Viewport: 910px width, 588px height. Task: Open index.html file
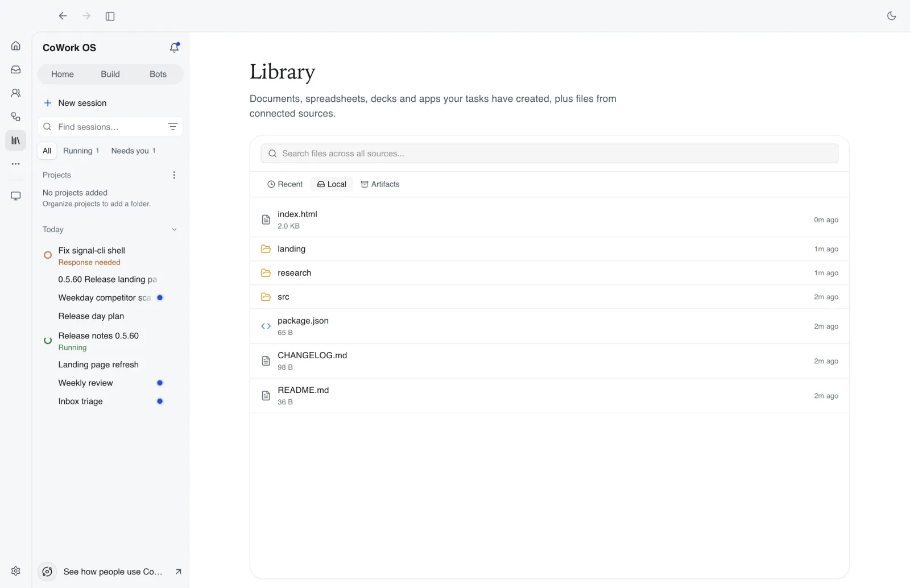click(549, 220)
